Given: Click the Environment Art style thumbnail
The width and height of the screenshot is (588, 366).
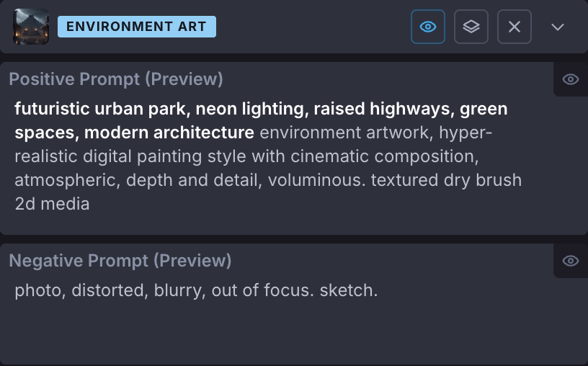Looking at the screenshot, I should 31,27.
